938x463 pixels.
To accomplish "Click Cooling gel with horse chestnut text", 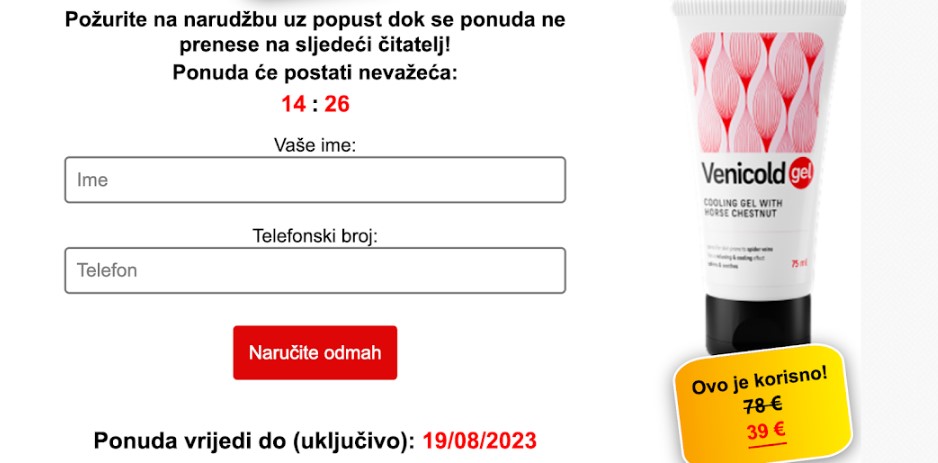I will [742, 208].
